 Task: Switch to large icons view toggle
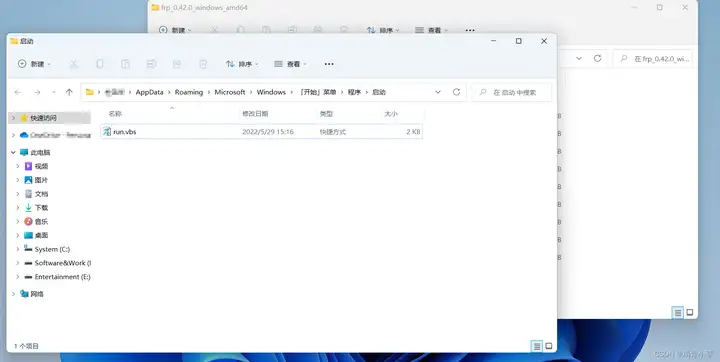tap(549, 346)
